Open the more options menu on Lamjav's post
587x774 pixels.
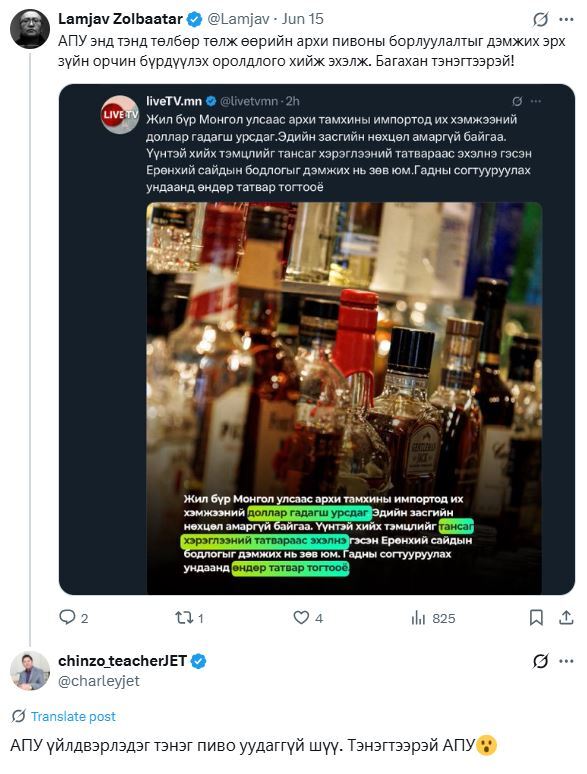[x=566, y=19]
